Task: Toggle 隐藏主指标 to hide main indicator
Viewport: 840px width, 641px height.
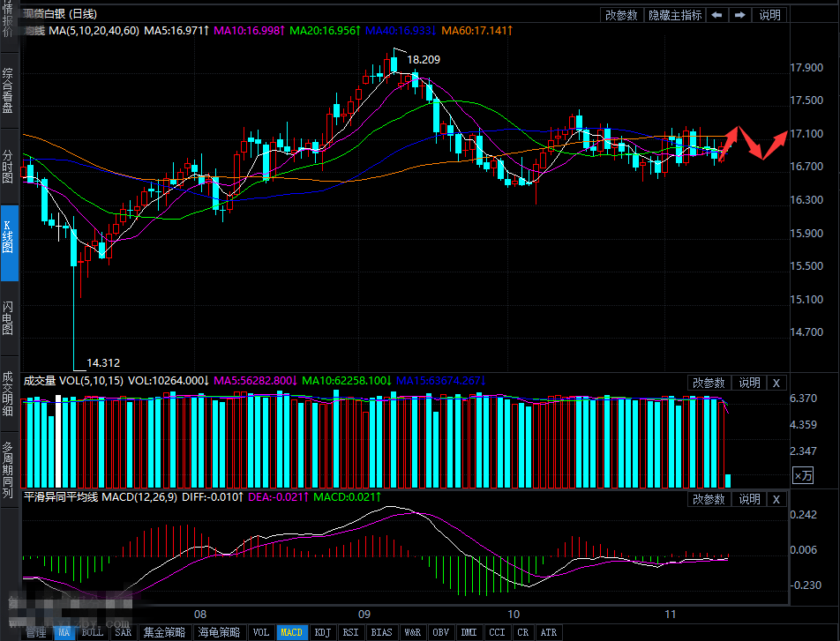Action: 675,15
